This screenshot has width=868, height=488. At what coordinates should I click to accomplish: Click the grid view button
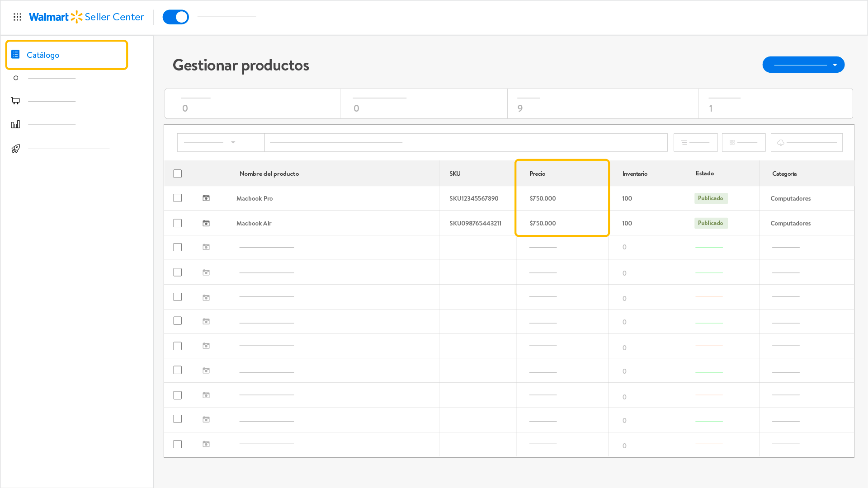tap(744, 142)
